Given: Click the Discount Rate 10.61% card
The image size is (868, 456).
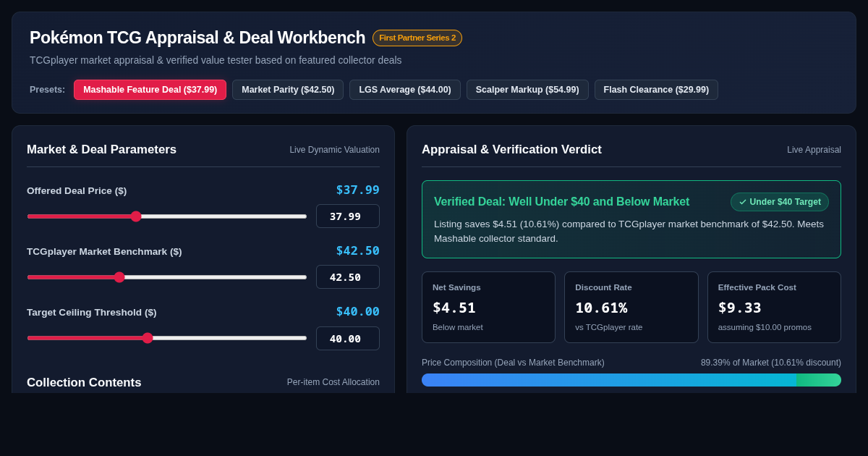Looking at the screenshot, I should pyautogui.click(x=631, y=307).
